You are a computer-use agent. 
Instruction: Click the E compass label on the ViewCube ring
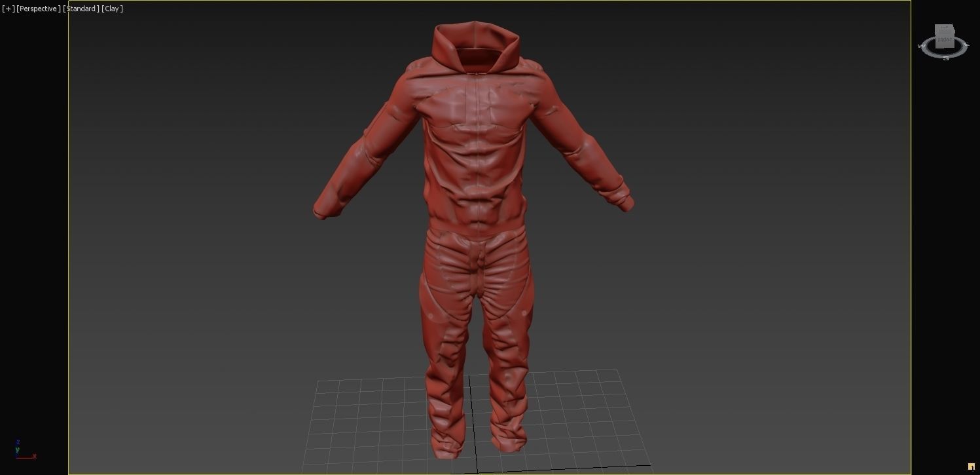(x=967, y=45)
